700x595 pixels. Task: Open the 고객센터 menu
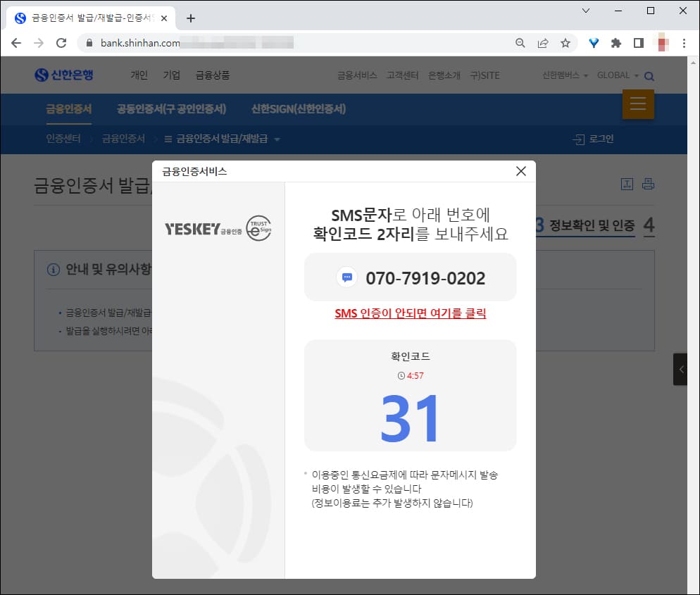(403, 75)
